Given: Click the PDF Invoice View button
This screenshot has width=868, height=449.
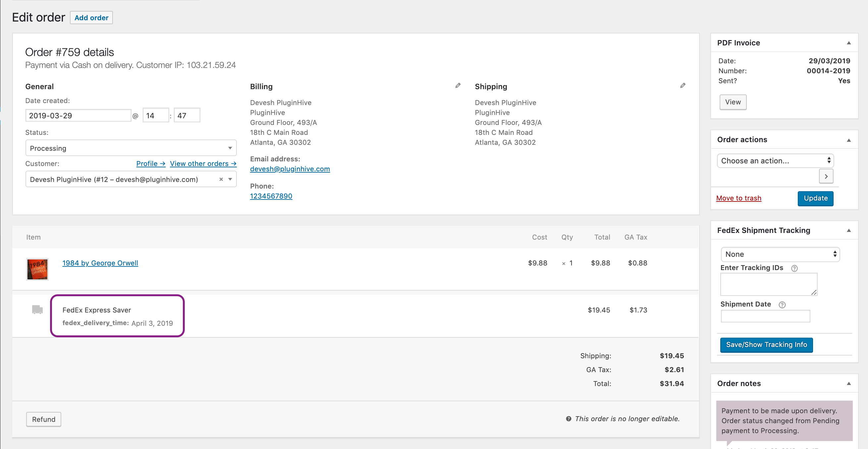Looking at the screenshot, I should tap(733, 102).
